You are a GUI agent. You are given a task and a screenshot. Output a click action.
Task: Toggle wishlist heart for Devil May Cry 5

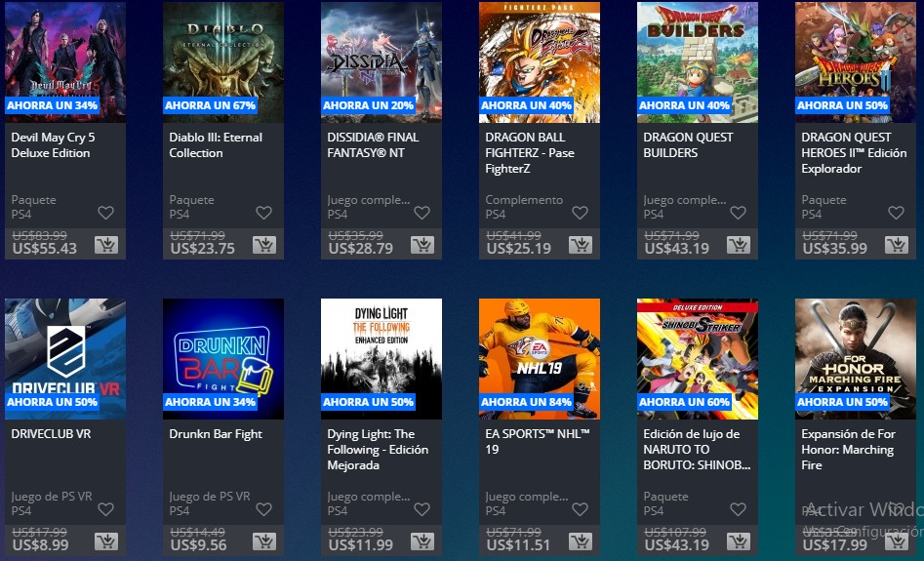click(105, 212)
